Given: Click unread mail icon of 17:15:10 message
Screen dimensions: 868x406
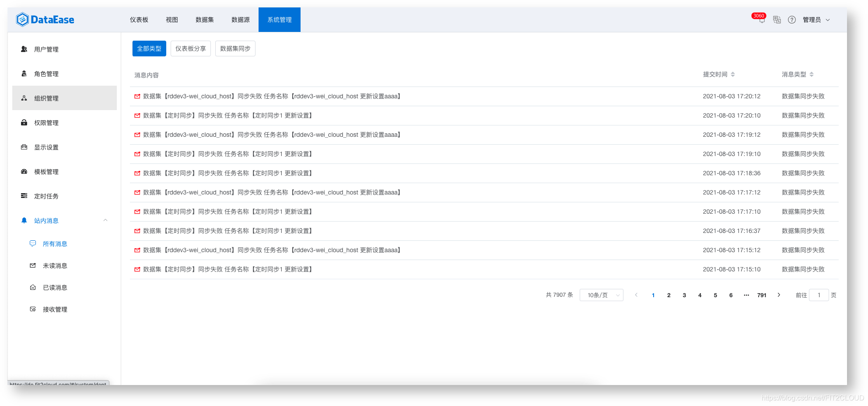Looking at the screenshot, I should (x=137, y=269).
